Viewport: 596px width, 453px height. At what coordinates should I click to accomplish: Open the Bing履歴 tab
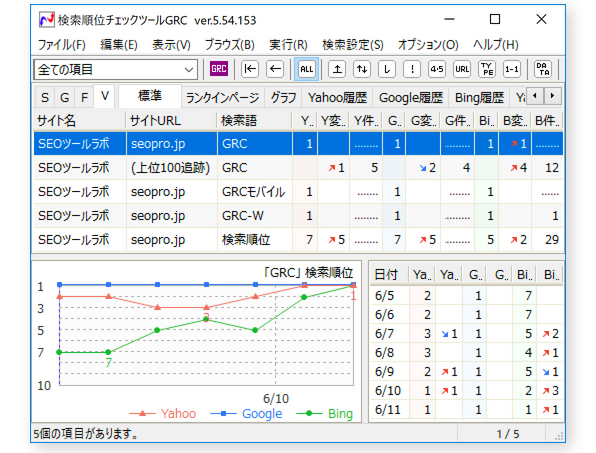479,98
